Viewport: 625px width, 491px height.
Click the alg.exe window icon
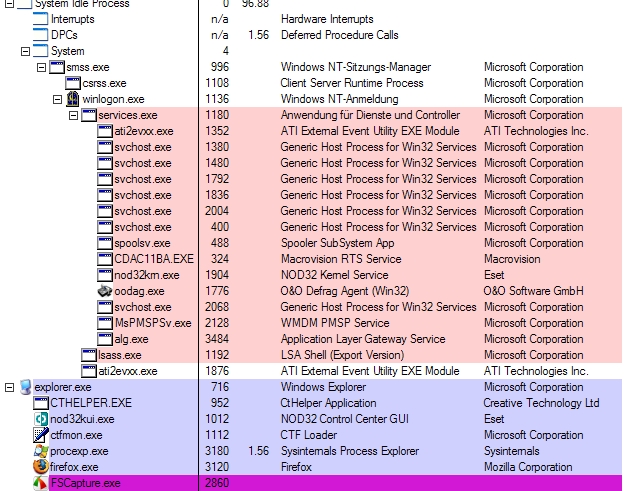click(x=105, y=339)
